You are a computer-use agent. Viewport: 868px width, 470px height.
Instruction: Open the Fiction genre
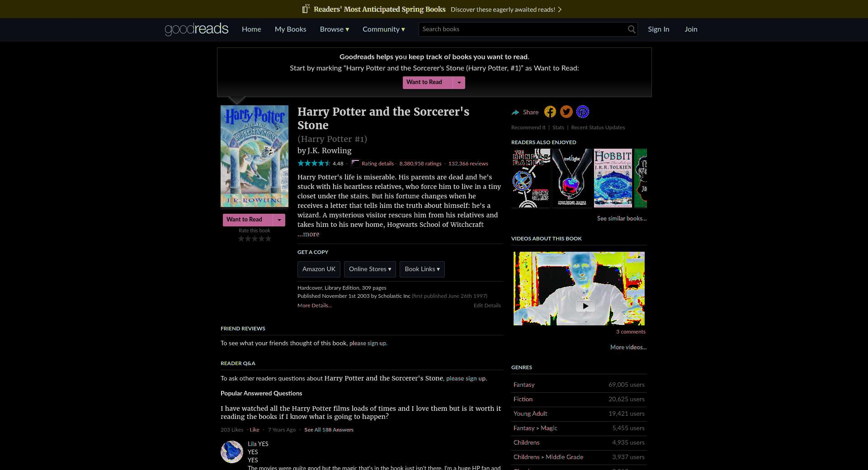click(x=523, y=399)
